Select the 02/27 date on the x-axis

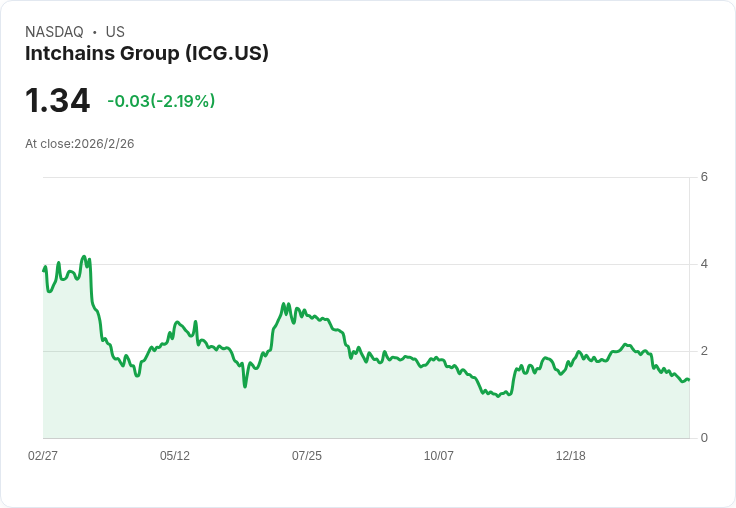point(43,456)
